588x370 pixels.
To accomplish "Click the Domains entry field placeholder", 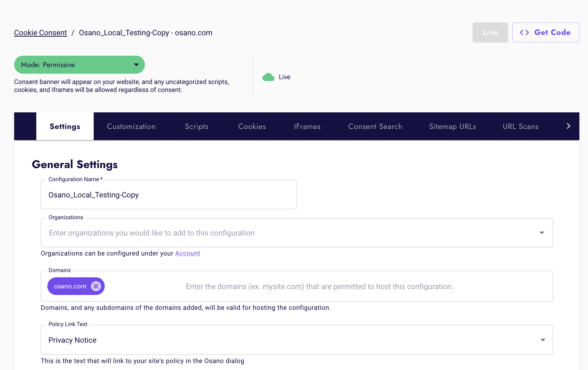I will point(319,286).
